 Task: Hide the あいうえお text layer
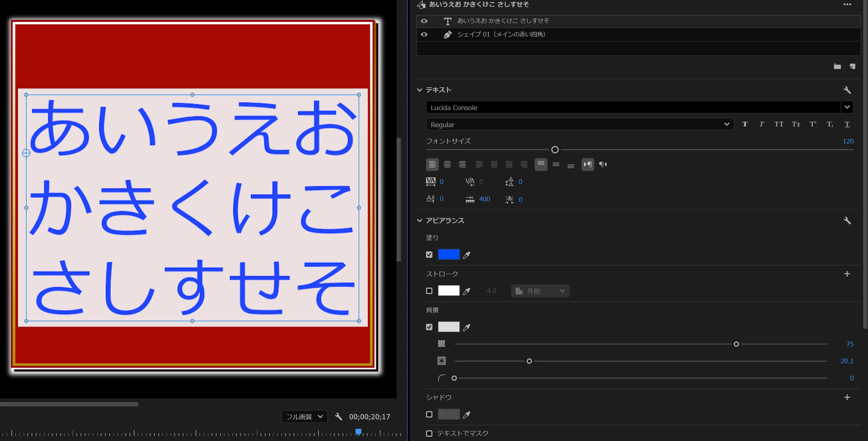point(424,21)
